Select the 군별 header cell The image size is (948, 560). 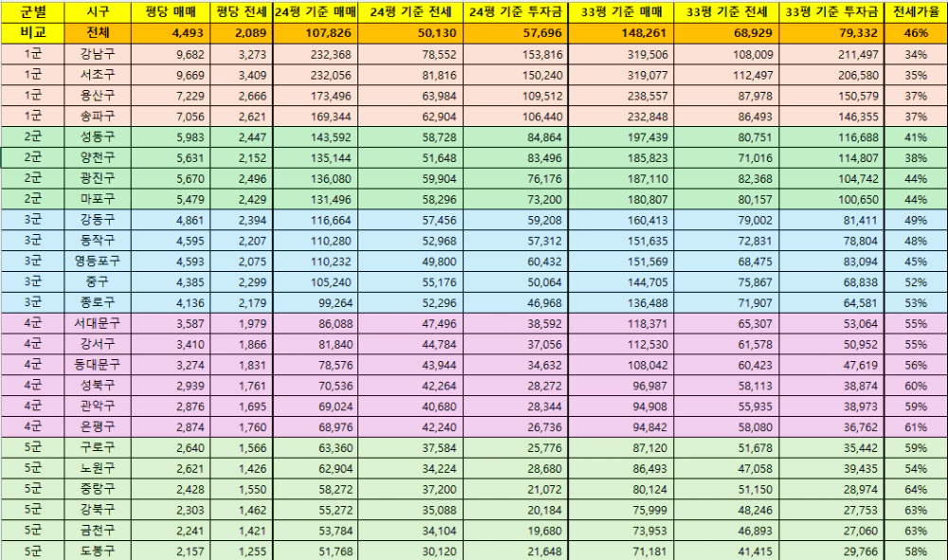(32, 12)
